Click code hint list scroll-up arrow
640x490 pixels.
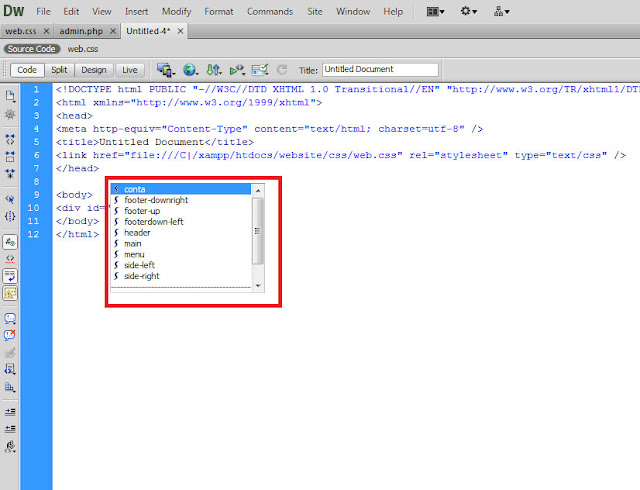(x=258, y=191)
